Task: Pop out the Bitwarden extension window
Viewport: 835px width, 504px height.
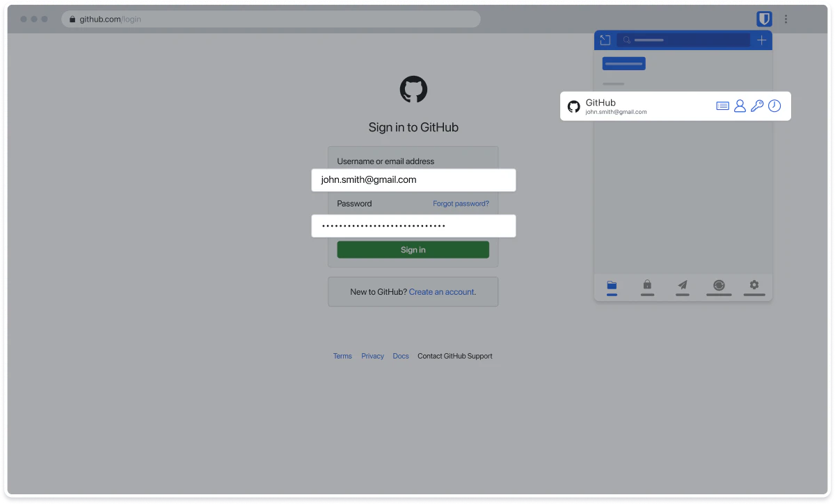Action: (x=605, y=40)
